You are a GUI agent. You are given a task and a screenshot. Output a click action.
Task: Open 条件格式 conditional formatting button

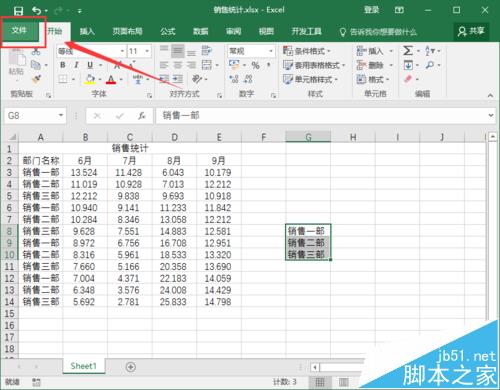coord(307,51)
